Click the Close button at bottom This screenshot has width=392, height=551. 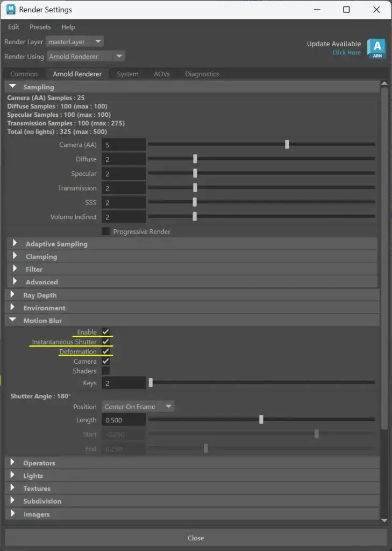196,538
